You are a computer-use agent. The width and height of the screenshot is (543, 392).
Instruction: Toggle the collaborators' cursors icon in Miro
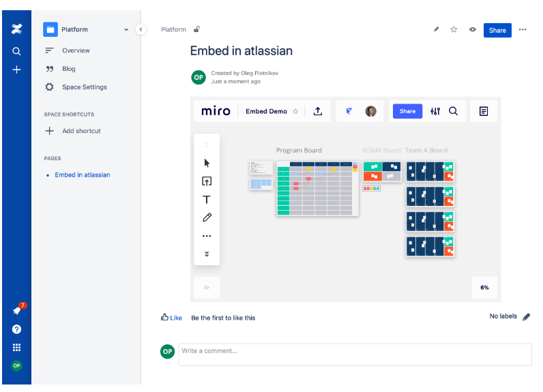click(349, 111)
